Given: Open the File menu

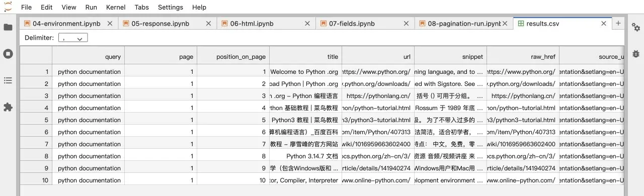Looking at the screenshot, I should (x=27, y=7).
